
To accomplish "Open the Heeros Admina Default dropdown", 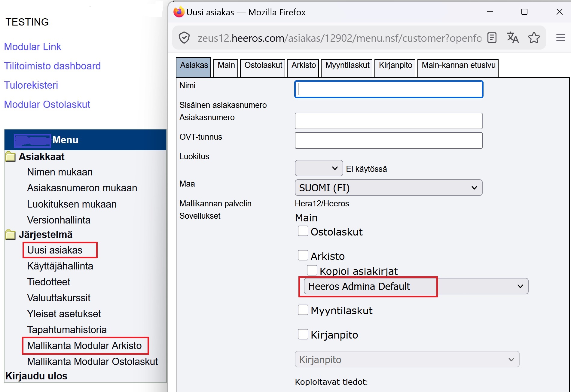I will pyautogui.click(x=416, y=286).
